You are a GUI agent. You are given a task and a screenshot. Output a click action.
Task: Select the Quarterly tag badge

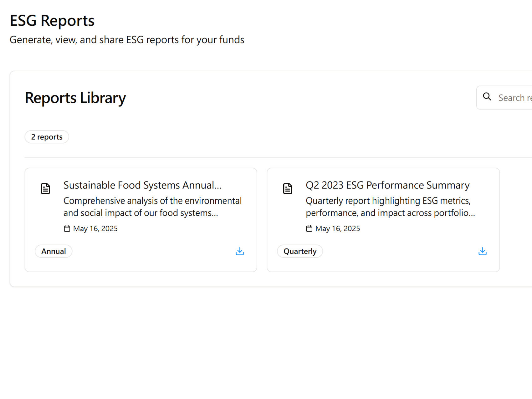point(300,251)
